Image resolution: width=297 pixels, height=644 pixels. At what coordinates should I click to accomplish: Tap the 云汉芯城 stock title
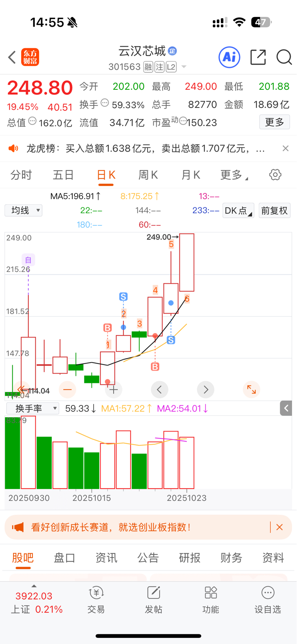point(142,51)
